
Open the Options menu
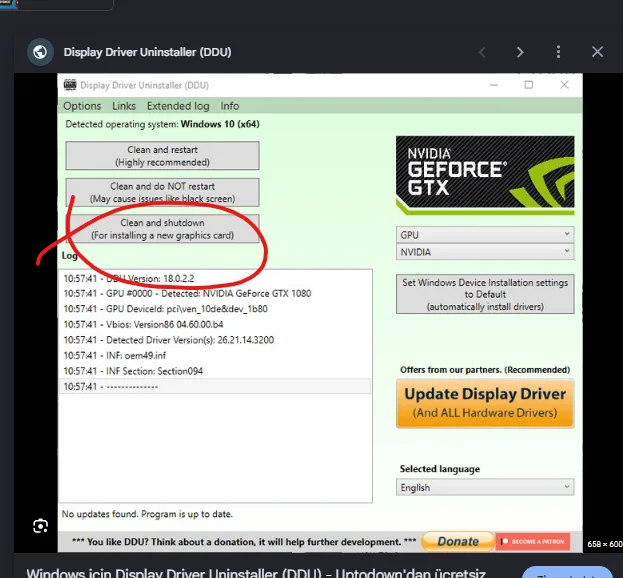point(82,106)
